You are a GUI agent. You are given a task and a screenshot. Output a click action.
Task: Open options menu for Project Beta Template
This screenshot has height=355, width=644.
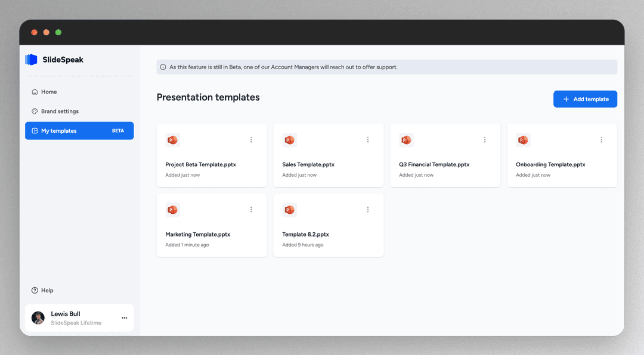tap(251, 140)
